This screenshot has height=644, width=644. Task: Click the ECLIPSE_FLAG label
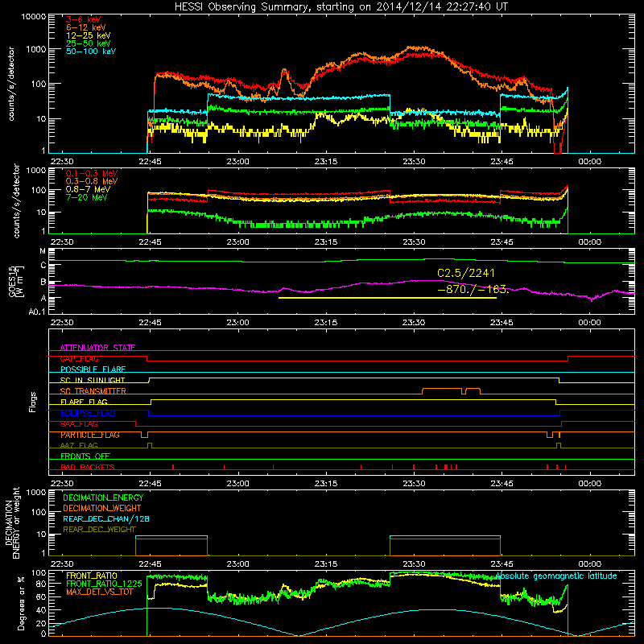(88, 413)
